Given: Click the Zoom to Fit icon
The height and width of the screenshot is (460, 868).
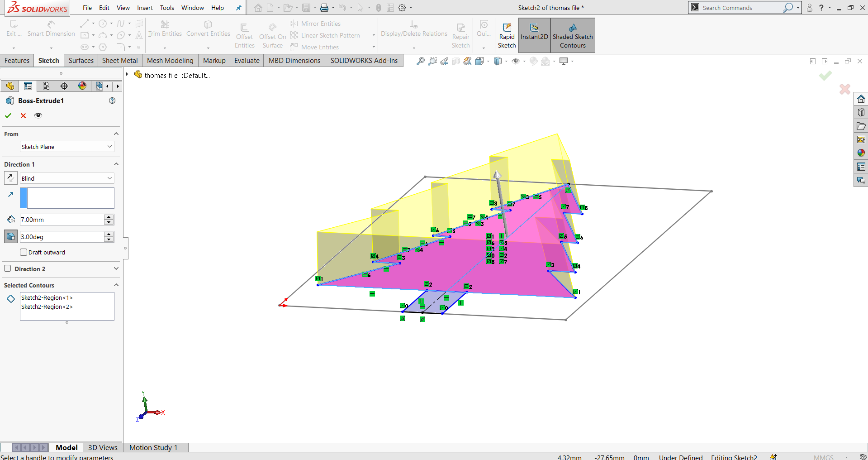Looking at the screenshot, I should [421, 61].
